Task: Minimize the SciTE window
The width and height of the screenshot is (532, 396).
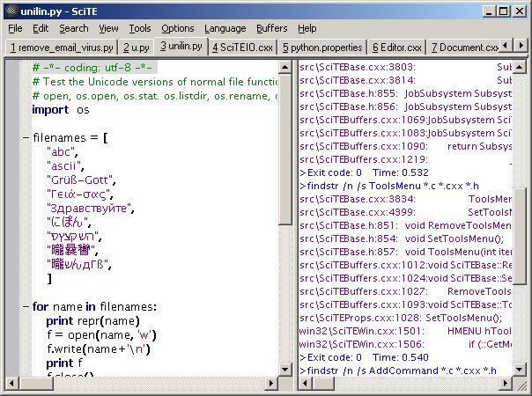Action: click(x=489, y=11)
